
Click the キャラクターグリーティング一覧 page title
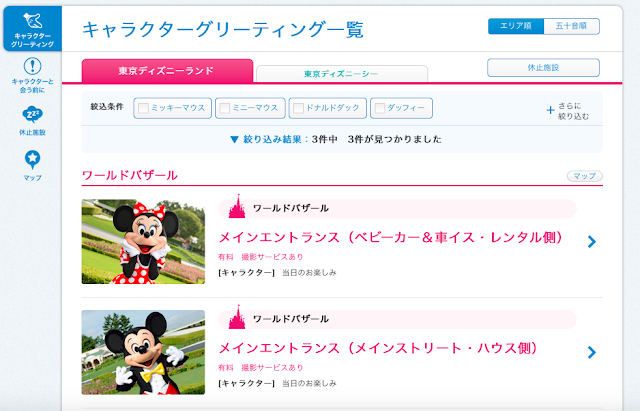(223, 29)
